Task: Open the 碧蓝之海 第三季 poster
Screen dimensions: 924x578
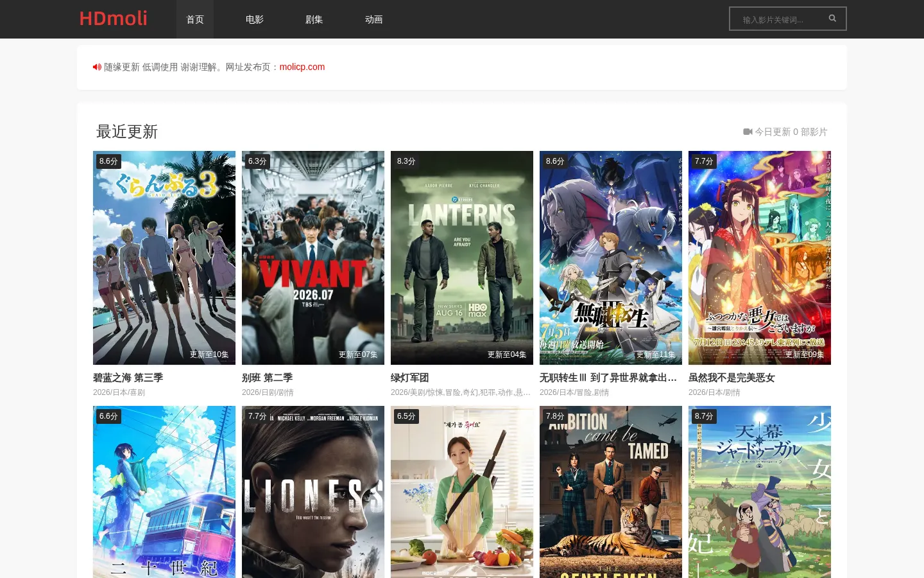Action: 164,258
